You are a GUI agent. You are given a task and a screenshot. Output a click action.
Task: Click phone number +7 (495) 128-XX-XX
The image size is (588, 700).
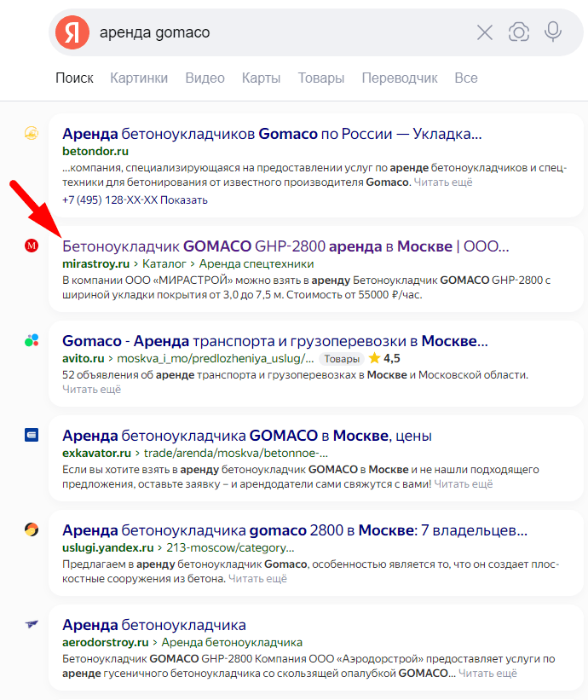pyautogui.click(x=110, y=200)
